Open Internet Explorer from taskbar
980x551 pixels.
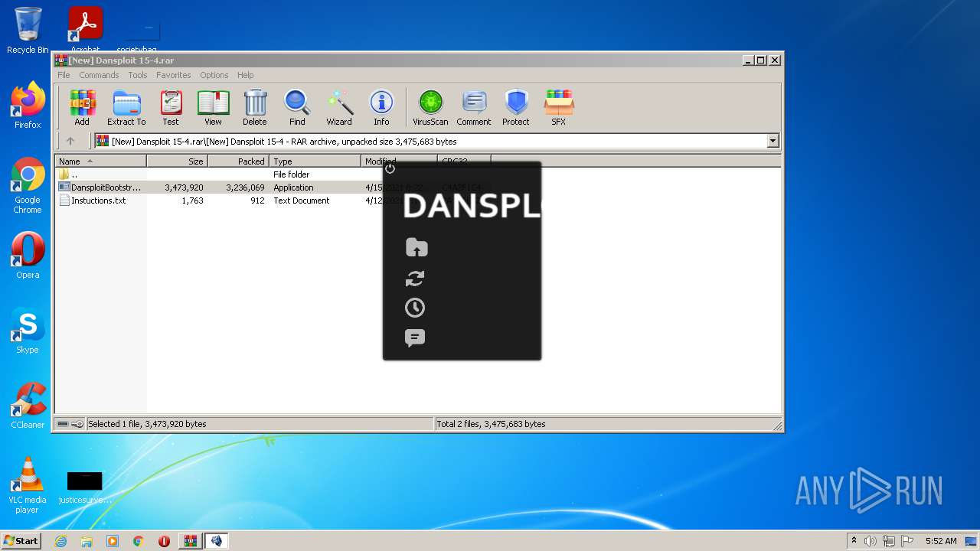click(x=60, y=541)
